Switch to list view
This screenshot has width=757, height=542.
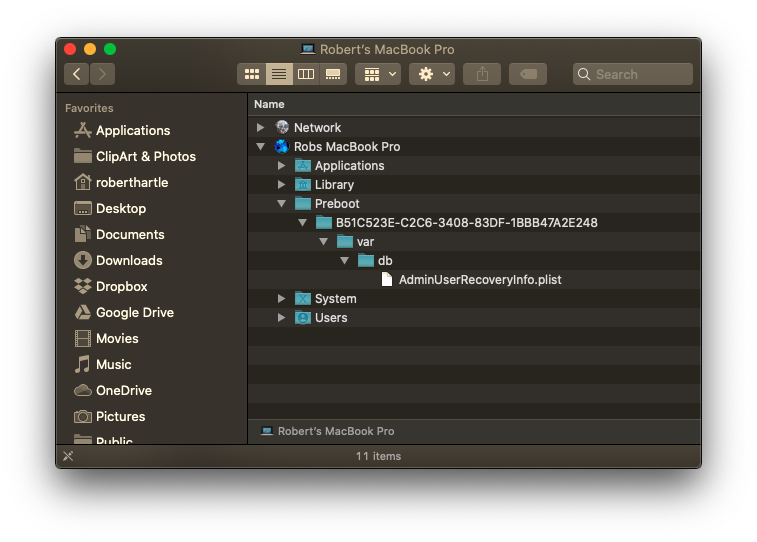click(x=279, y=74)
